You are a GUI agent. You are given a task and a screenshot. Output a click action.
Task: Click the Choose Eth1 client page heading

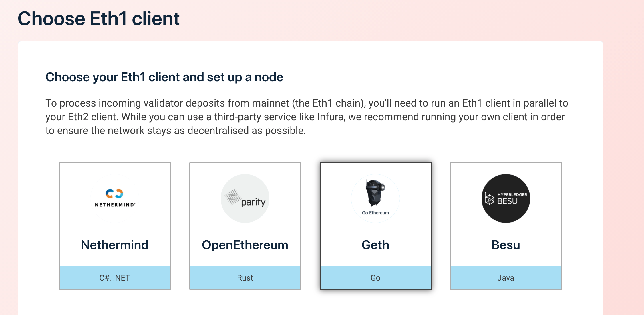tap(99, 19)
